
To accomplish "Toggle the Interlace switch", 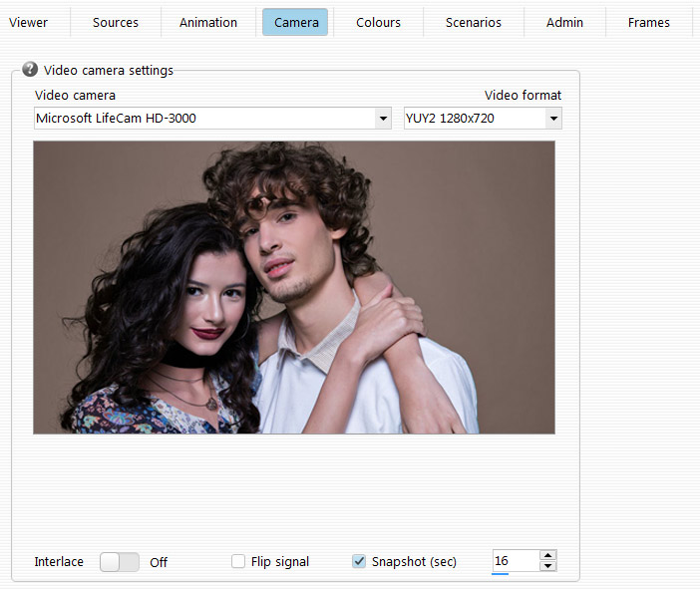I will pos(120,562).
